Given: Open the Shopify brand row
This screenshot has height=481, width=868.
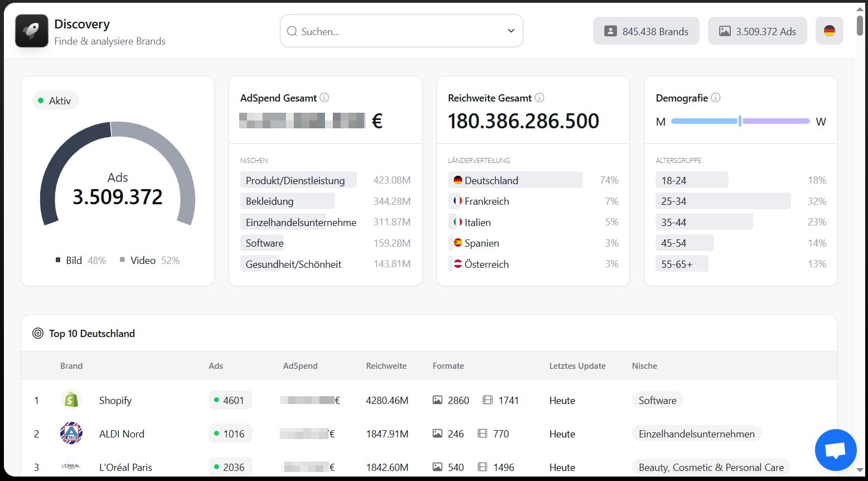Looking at the screenshot, I should tap(429, 400).
